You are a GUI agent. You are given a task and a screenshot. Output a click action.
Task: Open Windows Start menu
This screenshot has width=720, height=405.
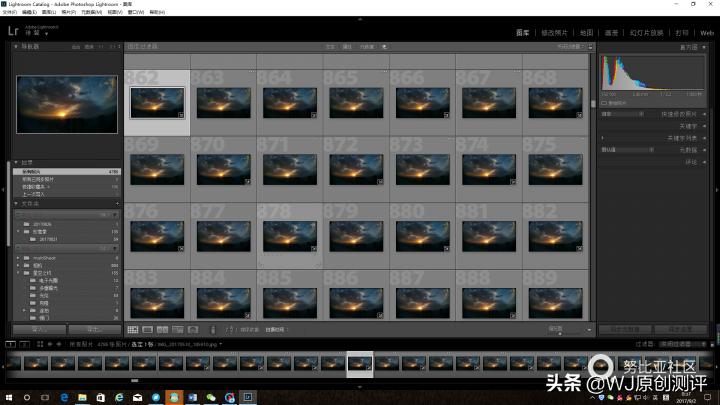click(8, 397)
